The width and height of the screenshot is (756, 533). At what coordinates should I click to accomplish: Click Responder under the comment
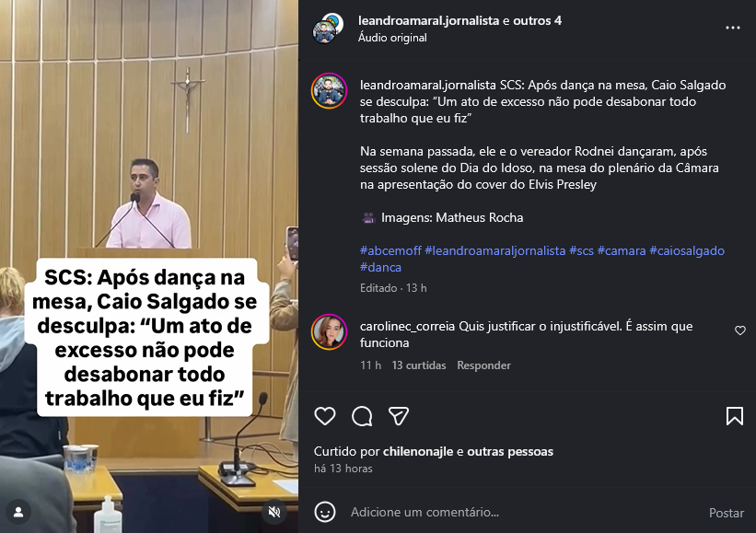pos(483,365)
